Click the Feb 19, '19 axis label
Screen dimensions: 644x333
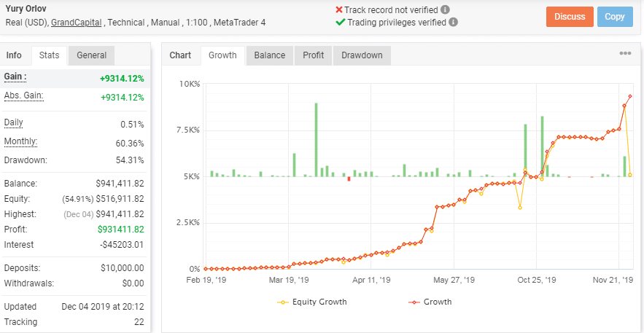(206, 280)
